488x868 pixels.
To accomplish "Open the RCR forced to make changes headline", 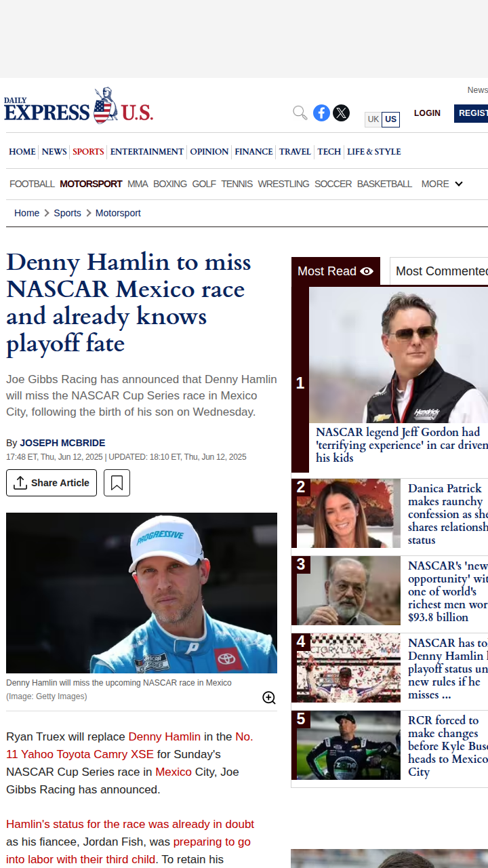I will point(448,746).
